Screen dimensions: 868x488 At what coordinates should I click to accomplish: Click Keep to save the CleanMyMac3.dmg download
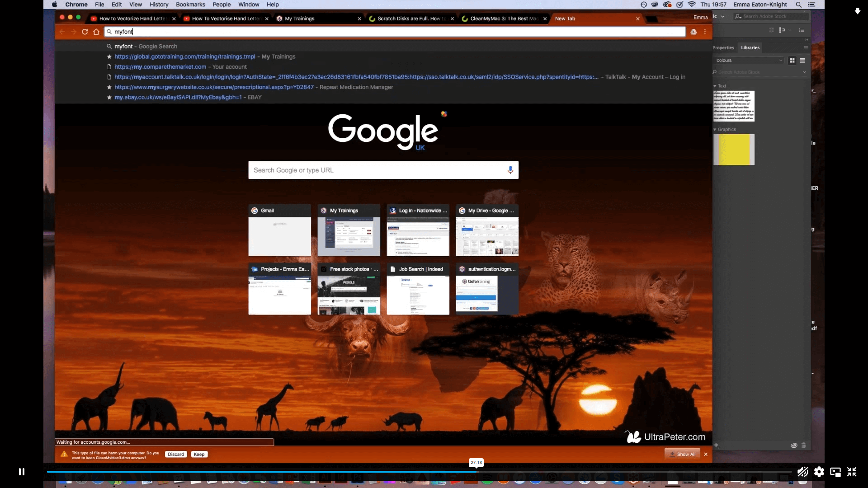coord(199,454)
